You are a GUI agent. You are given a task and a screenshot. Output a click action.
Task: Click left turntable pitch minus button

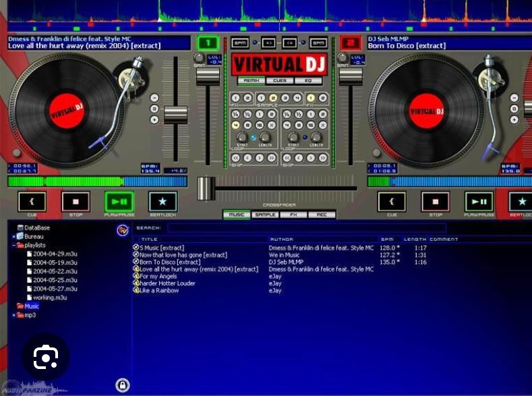tap(154, 98)
